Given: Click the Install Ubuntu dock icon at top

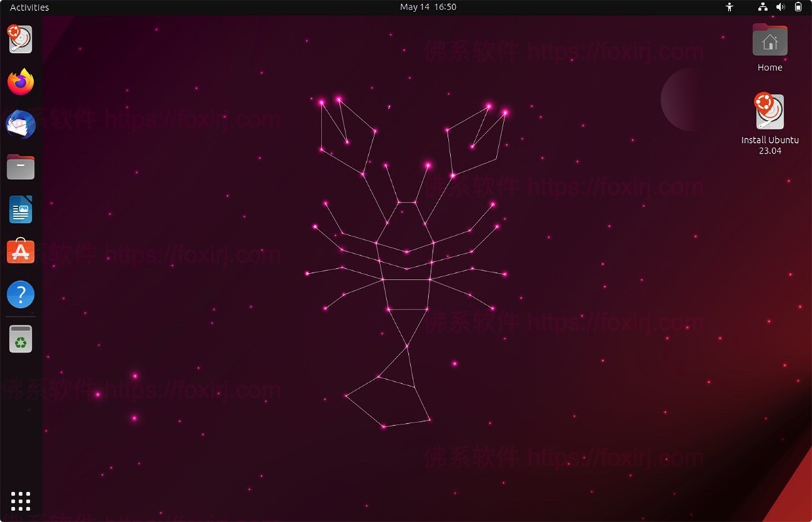Looking at the screenshot, I should pyautogui.click(x=20, y=39).
